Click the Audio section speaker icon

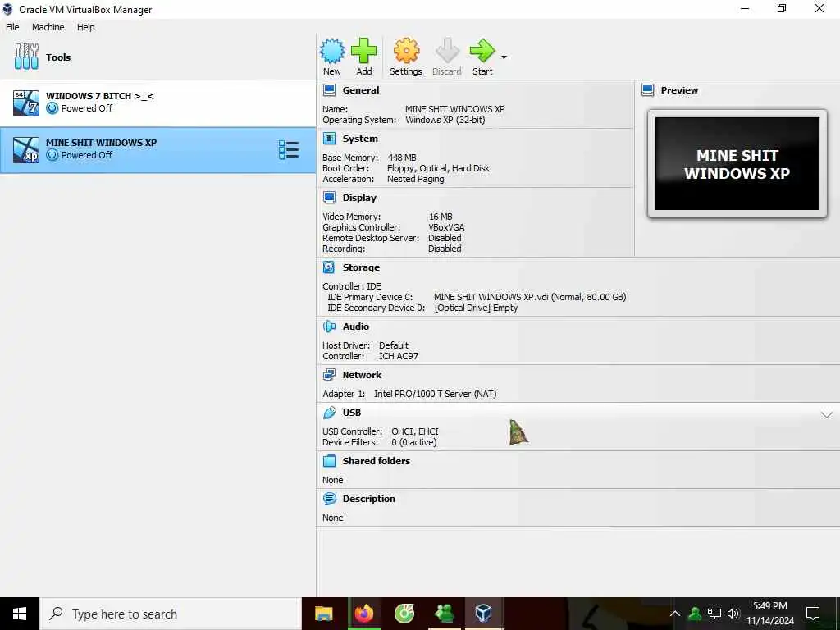pyautogui.click(x=330, y=326)
